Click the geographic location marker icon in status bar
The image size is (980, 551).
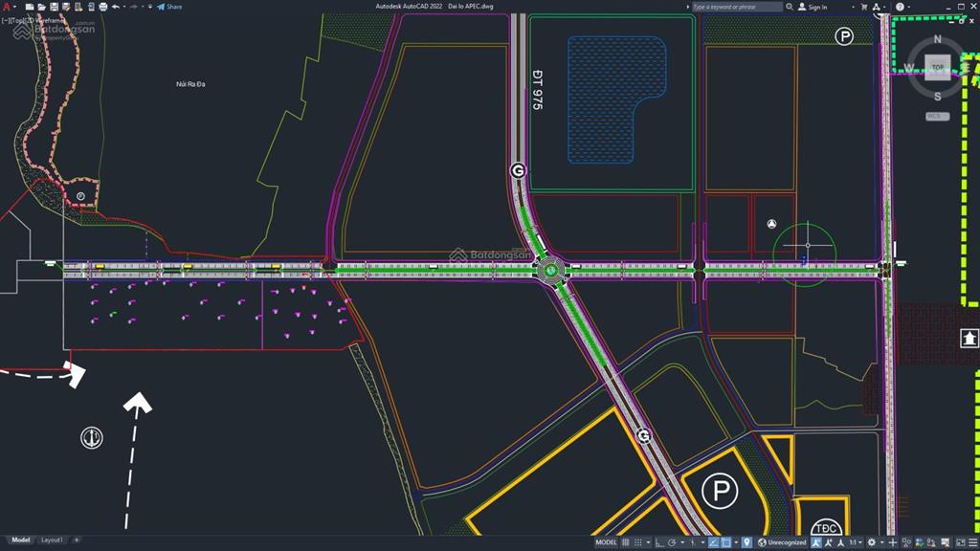[746, 542]
